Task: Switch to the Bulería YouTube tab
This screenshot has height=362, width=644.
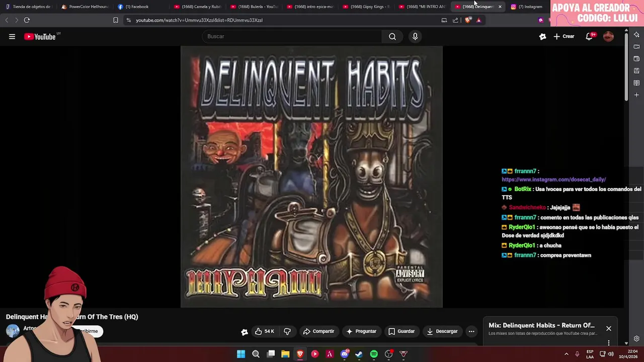Action: (x=254, y=7)
